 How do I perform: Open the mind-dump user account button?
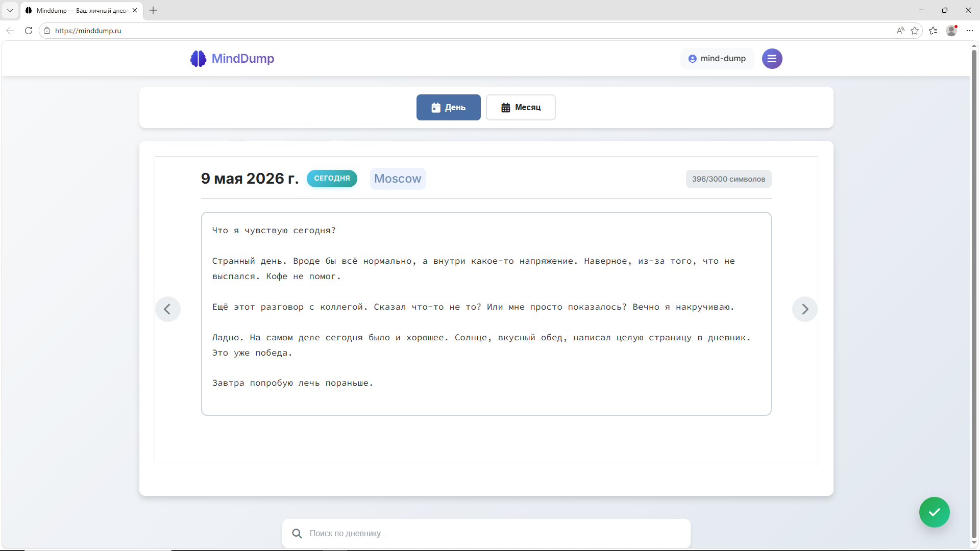[717, 59]
